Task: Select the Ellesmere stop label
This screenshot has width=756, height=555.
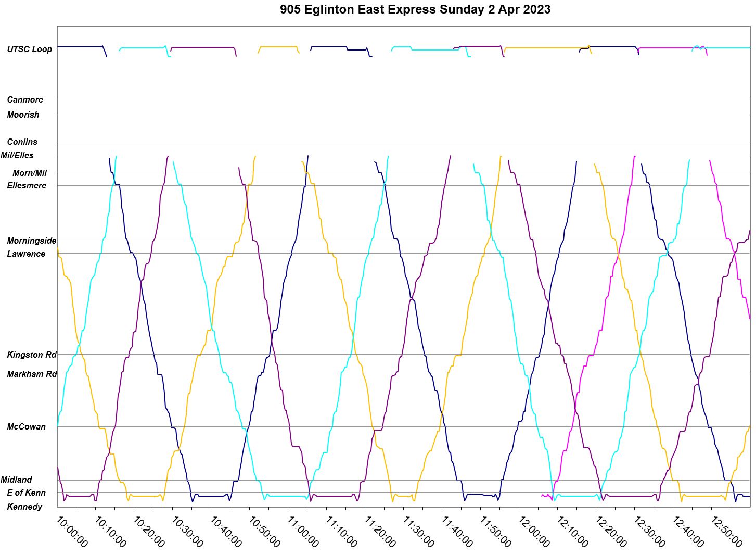Action: click(27, 185)
